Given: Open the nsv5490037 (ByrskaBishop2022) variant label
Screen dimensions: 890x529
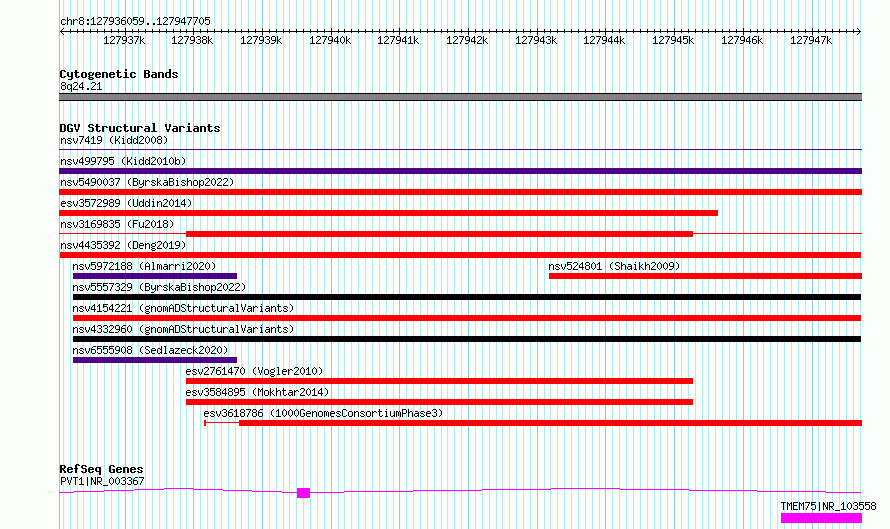Looking at the screenshot, I should click(147, 182).
